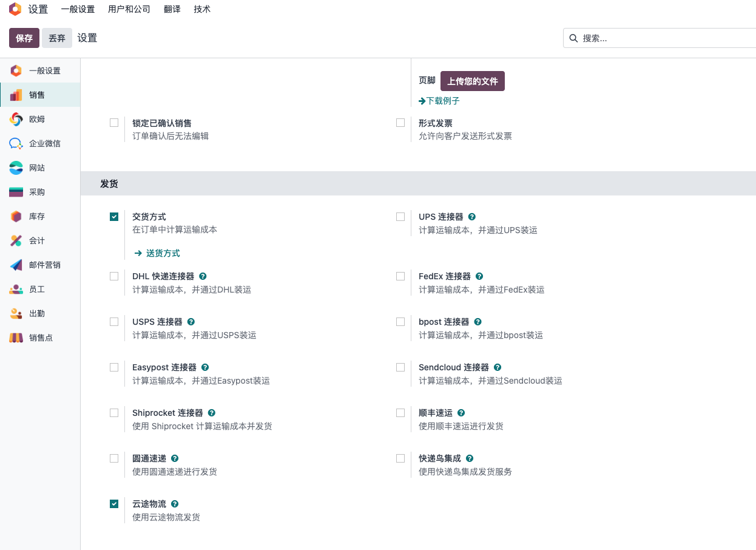756x550 pixels.
Task: Open 销售点 sidebar icon
Action: (16, 338)
